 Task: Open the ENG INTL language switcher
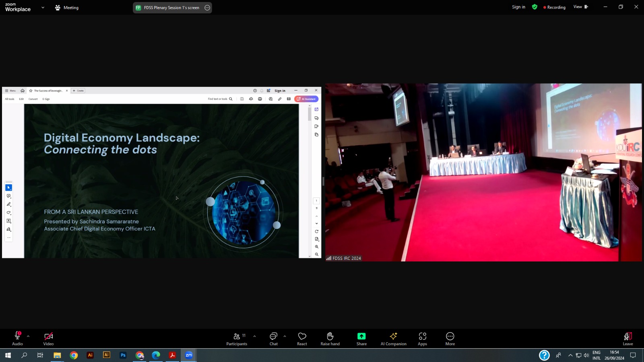point(597,355)
